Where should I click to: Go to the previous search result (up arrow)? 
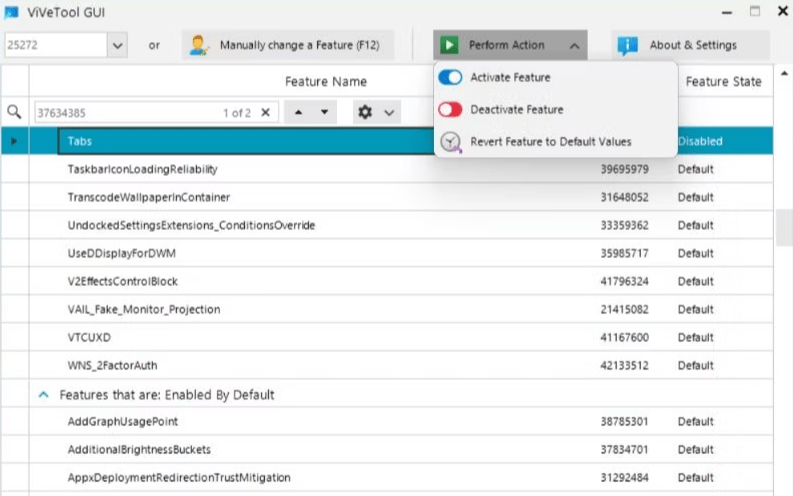coord(299,113)
